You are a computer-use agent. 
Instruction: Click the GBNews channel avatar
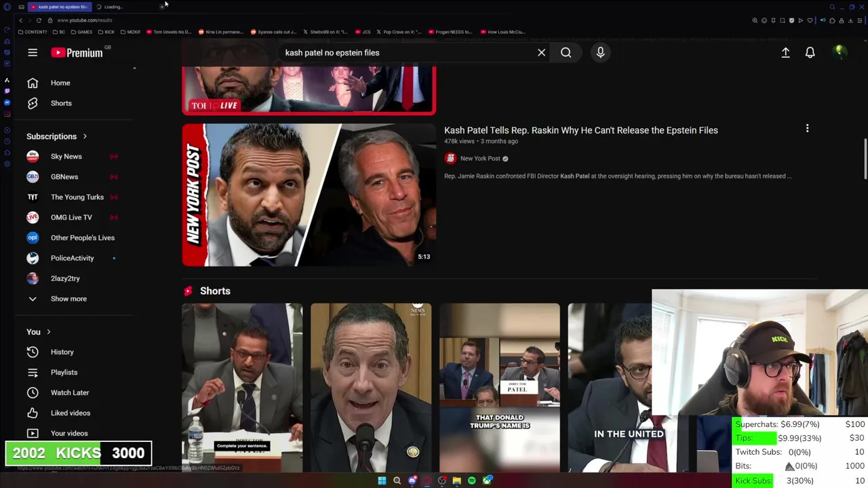33,177
